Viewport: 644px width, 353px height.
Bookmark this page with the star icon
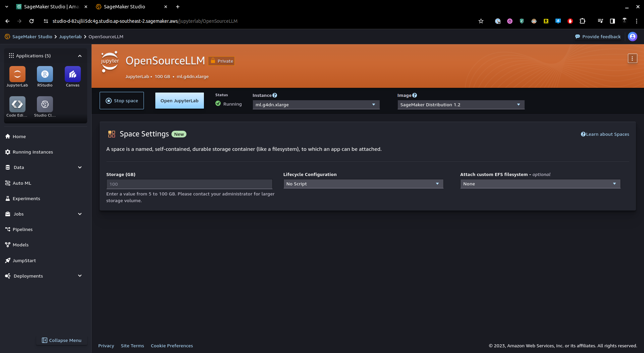481,21
